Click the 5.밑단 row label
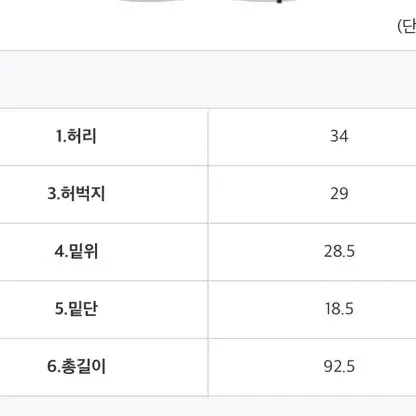Screen dimensions: 416x416 76,309
